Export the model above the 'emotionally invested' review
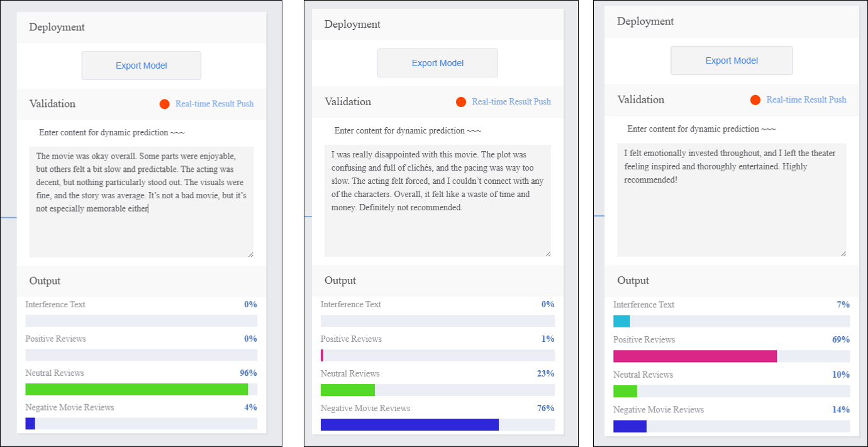Viewport: 868px width, 447px height. [732, 60]
